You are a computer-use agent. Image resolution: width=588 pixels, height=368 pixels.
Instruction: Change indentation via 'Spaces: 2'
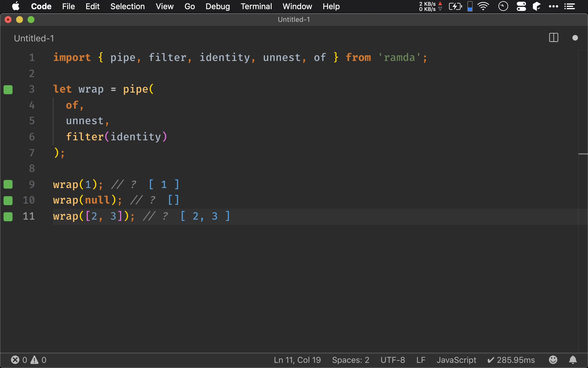[x=351, y=360]
